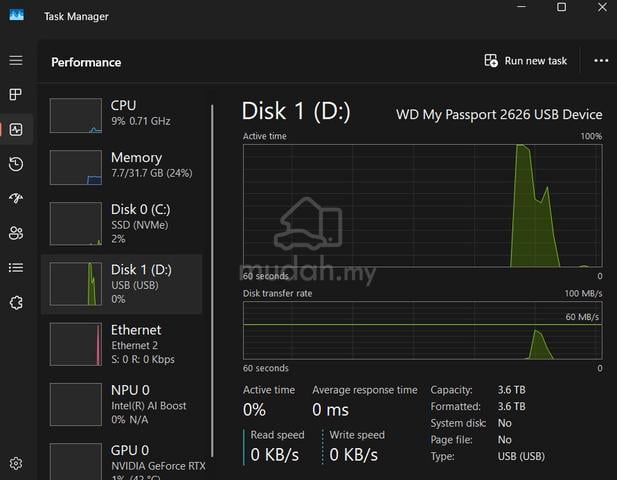This screenshot has height=480, width=617.
Task: Click Capacity 3.6 TB value
Action: pos(512,390)
